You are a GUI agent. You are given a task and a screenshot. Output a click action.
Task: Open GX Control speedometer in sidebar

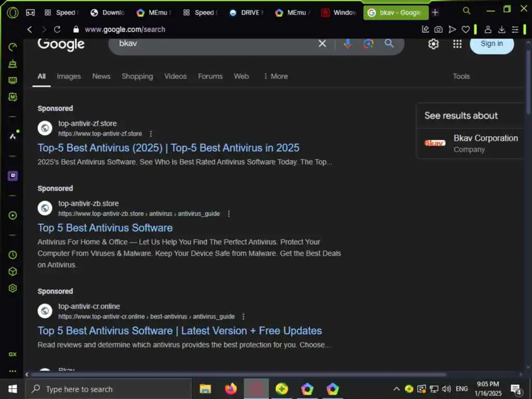[x=12, y=47]
